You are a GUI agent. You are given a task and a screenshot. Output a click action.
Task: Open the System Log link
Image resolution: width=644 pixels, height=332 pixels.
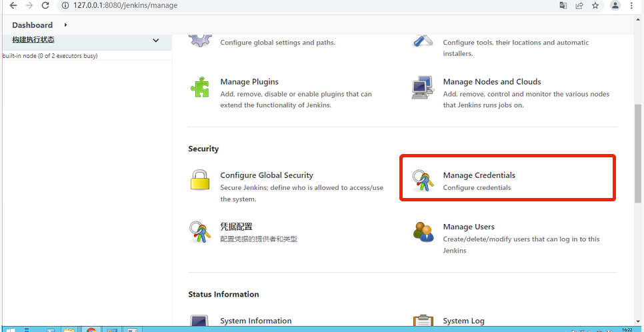(x=464, y=321)
